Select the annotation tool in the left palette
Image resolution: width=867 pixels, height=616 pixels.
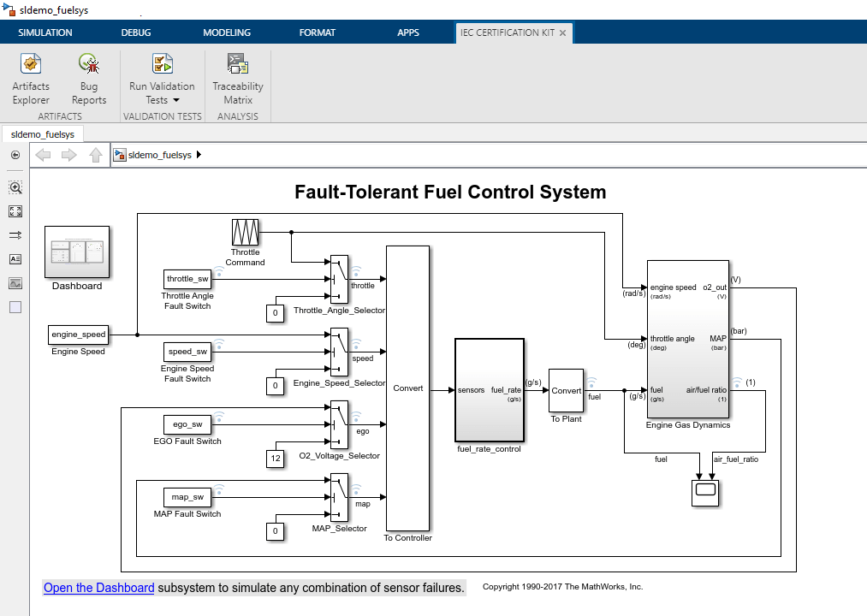(15, 259)
